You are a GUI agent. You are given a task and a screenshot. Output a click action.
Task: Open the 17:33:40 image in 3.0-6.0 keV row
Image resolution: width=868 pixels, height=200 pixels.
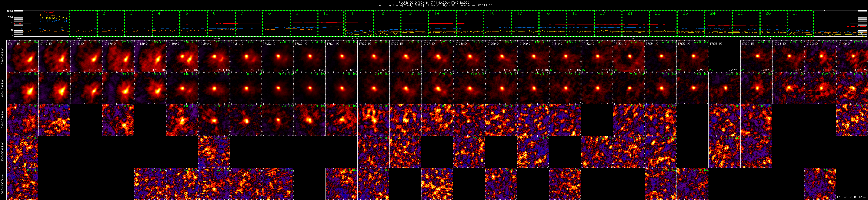tap(628, 56)
